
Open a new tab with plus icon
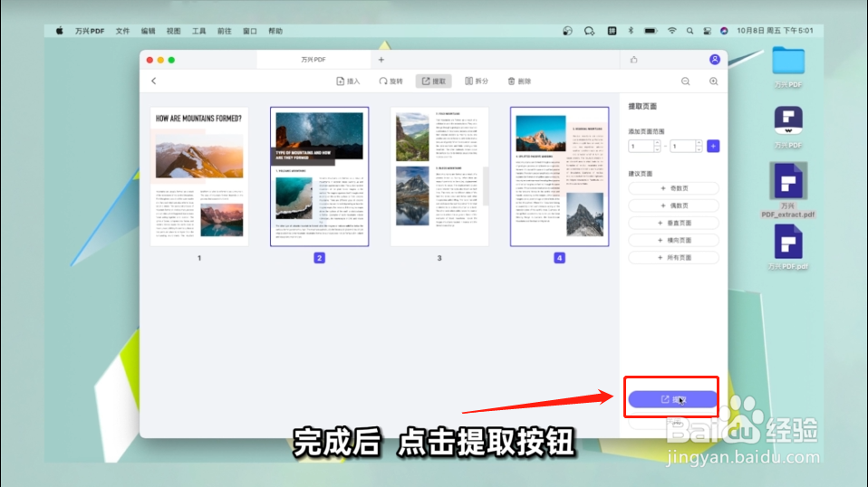[x=381, y=60]
